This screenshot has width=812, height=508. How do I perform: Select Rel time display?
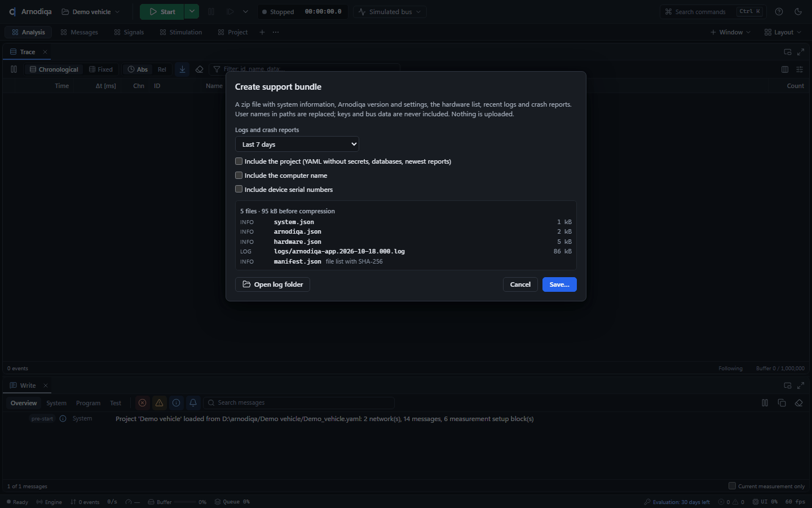coord(162,69)
